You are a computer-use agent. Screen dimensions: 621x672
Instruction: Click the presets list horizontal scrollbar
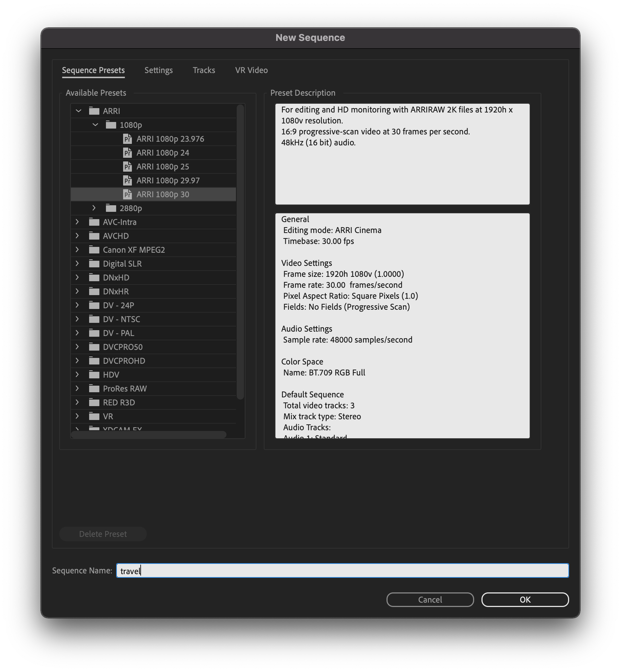click(x=149, y=435)
